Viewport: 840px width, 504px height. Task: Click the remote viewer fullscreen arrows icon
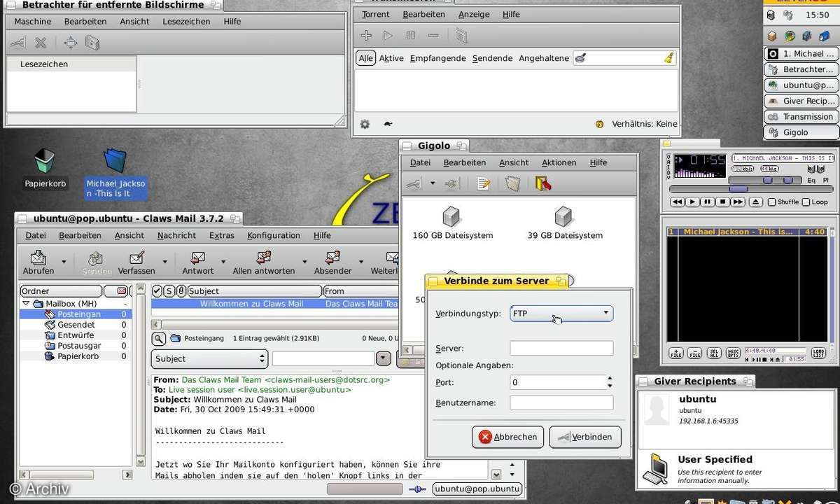pos(71,43)
